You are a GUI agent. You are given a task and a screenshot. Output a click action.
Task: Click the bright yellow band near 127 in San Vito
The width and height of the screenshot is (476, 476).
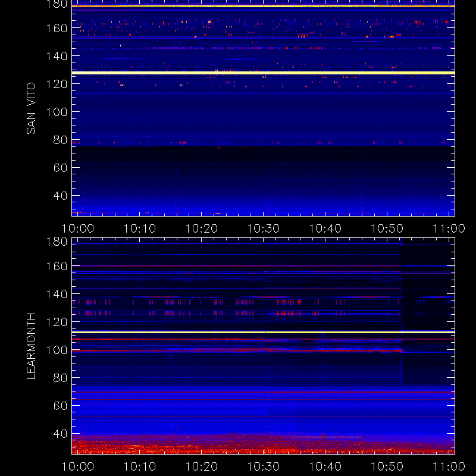click(x=263, y=73)
